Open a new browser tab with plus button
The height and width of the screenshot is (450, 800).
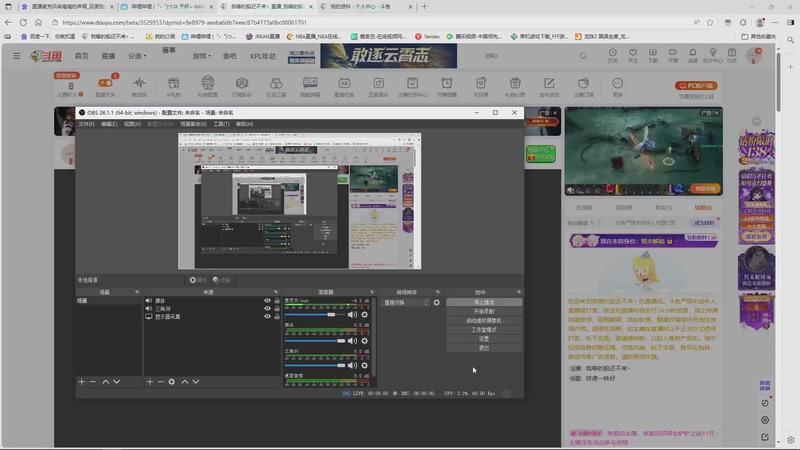[424, 7]
